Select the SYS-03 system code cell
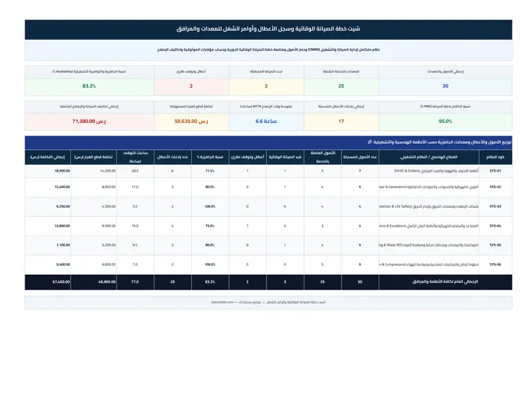 click(x=495, y=206)
